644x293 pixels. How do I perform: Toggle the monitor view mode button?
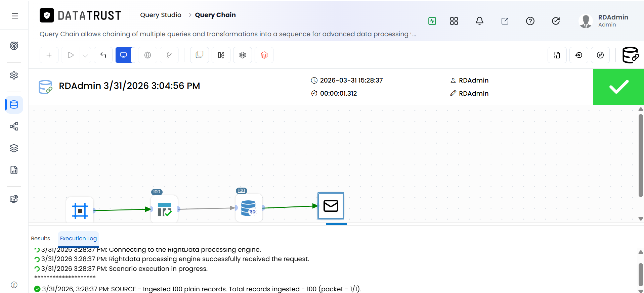[x=124, y=55]
